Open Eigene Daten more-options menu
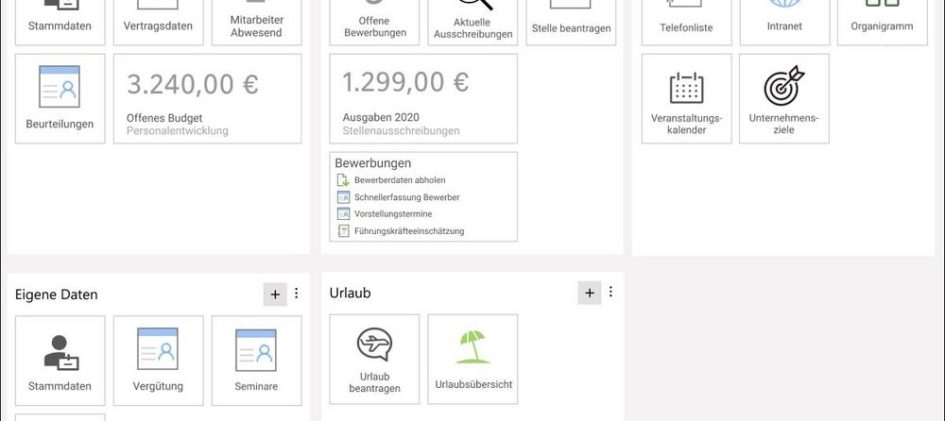The image size is (945, 421). [x=296, y=293]
